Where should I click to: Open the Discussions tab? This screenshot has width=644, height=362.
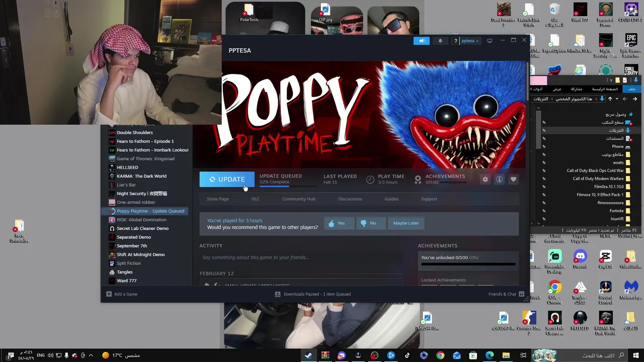pyautogui.click(x=350, y=199)
